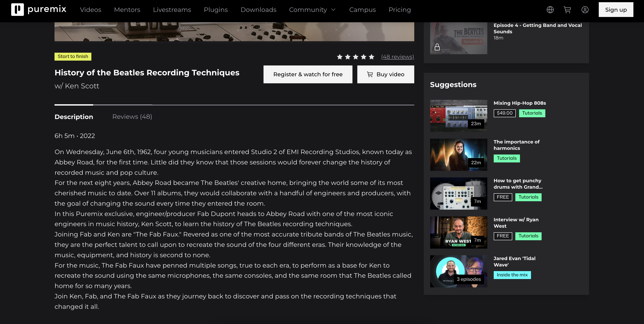This screenshot has height=324, width=644.
Task: Switch to the Reviews (48) tab
Action: click(x=132, y=117)
